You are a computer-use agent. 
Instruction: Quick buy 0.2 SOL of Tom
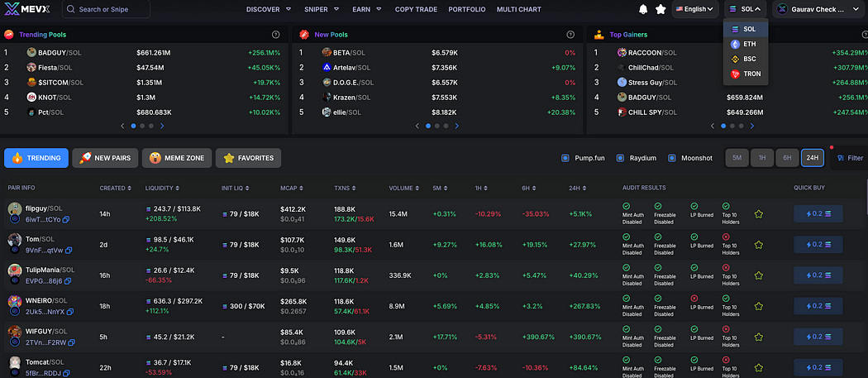pyautogui.click(x=818, y=245)
